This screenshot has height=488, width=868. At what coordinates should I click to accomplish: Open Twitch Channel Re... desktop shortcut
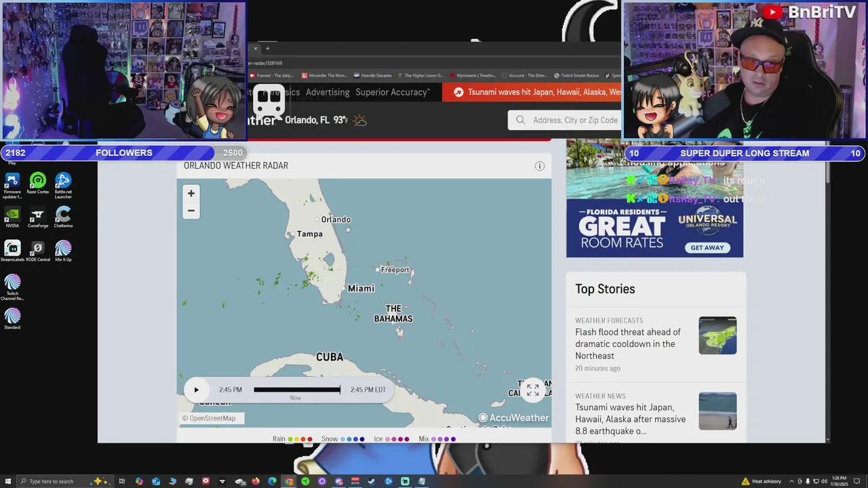point(12,288)
